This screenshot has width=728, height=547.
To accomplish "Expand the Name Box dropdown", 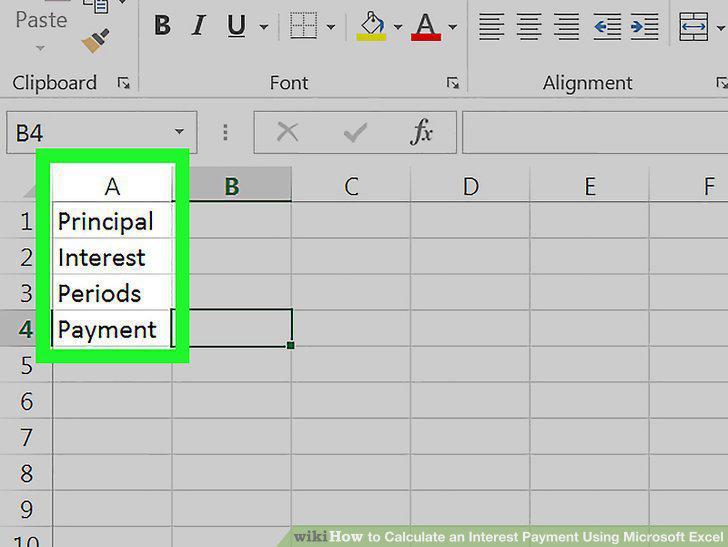I will pyautogui.click(x=179, y=132).
